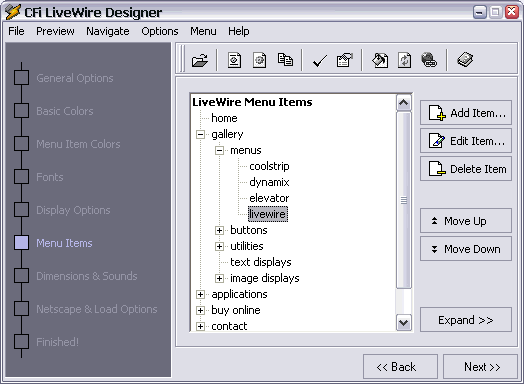Click the globe with link icon
Image resolution: width=524 pixels, height=384 pixels.
(x=429, y=60)
